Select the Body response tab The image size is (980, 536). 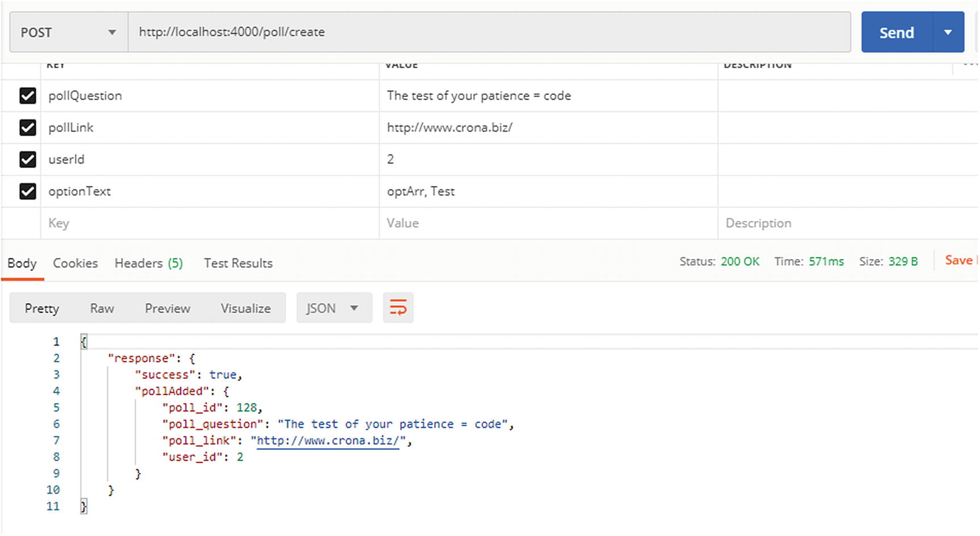22,263
